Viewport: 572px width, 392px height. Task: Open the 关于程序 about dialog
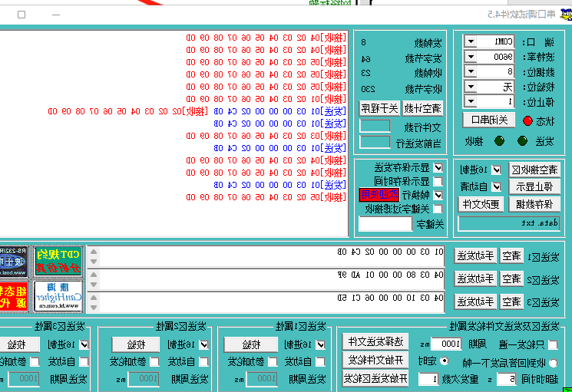click(x=379, y=108)
